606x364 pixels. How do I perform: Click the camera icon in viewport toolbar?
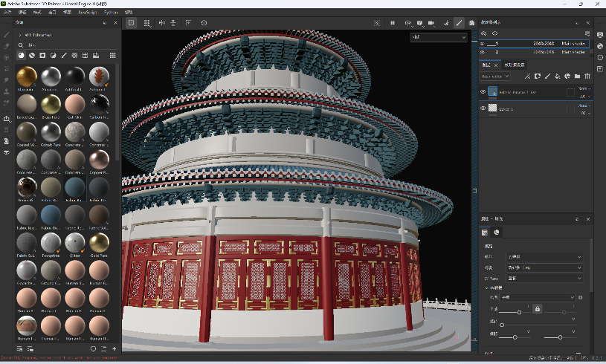tap(431, 23)
